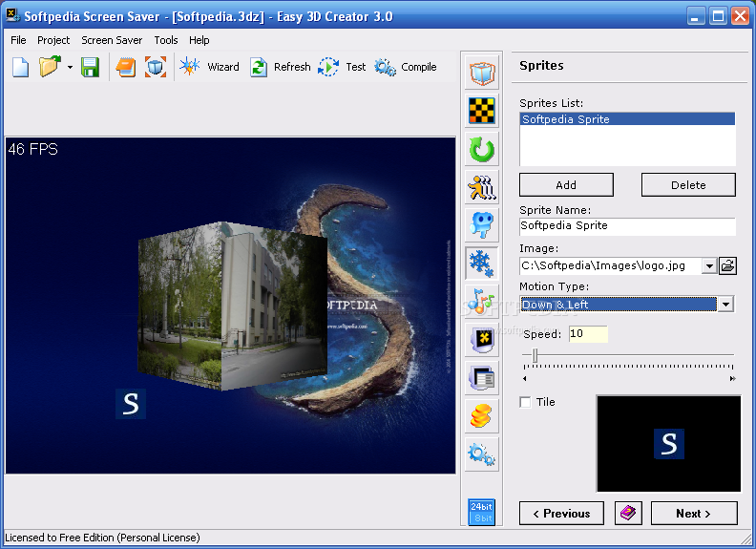
Task: Click into the Sprite Name text field
Action: pos(627,225)
